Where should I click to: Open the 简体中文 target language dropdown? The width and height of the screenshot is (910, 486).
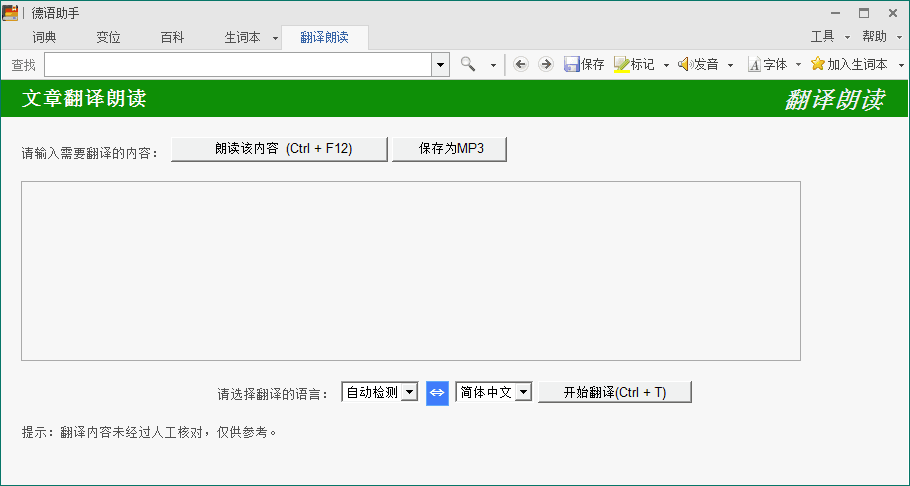click(522, 393)
